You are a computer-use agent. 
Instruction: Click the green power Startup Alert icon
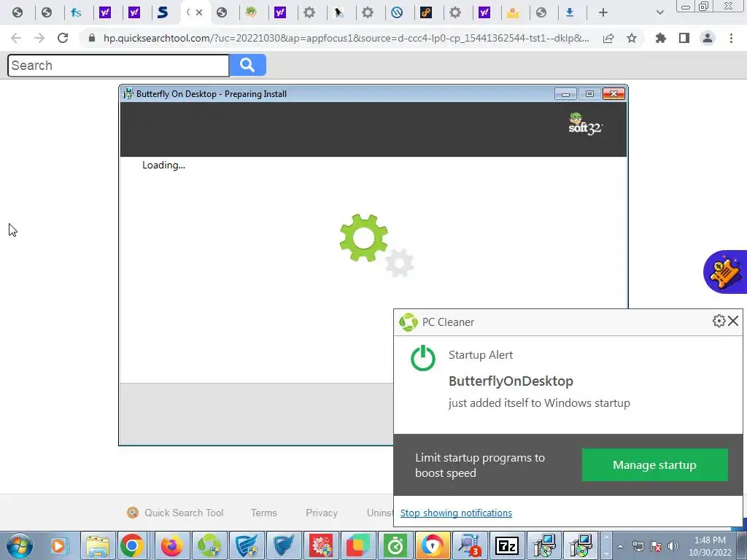423,358
